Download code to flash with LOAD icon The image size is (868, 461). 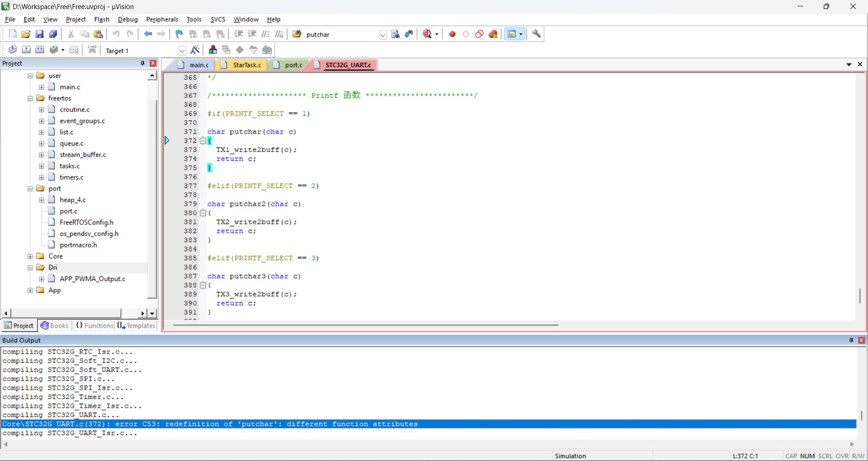click(92, 50)
